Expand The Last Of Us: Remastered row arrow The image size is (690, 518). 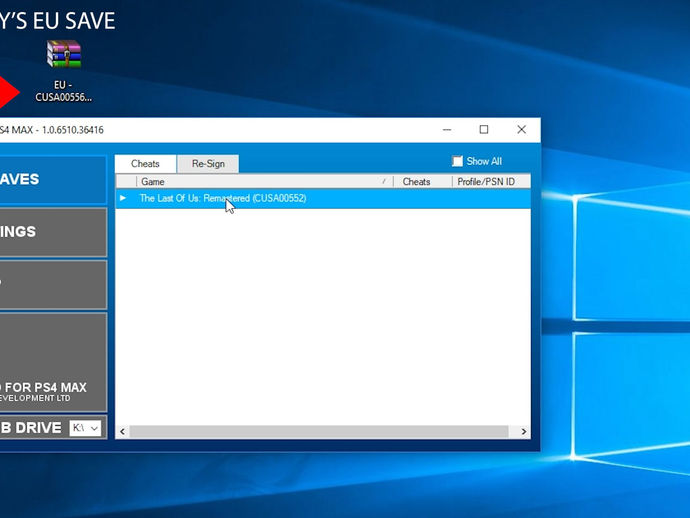[x=123, y=198]
